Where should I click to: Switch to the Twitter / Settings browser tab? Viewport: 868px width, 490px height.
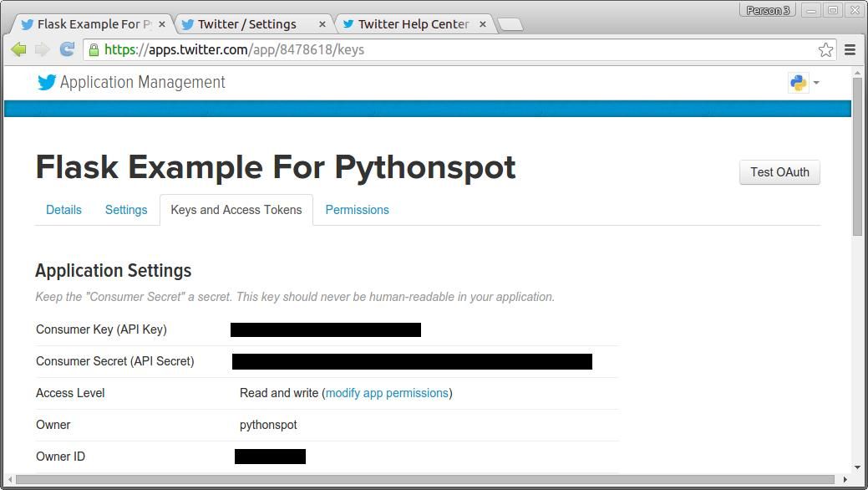point(247,24)
